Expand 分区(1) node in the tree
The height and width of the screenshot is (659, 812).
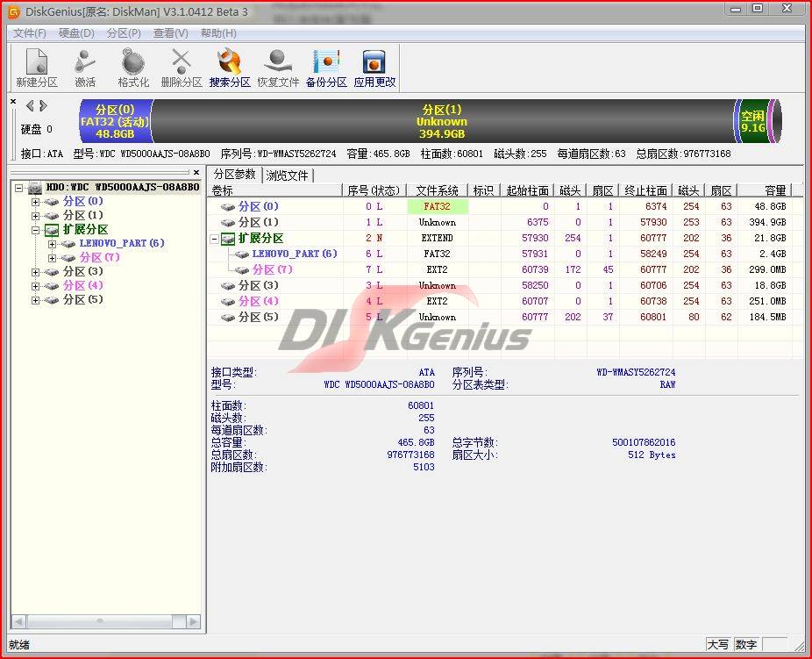coord(36,216)
